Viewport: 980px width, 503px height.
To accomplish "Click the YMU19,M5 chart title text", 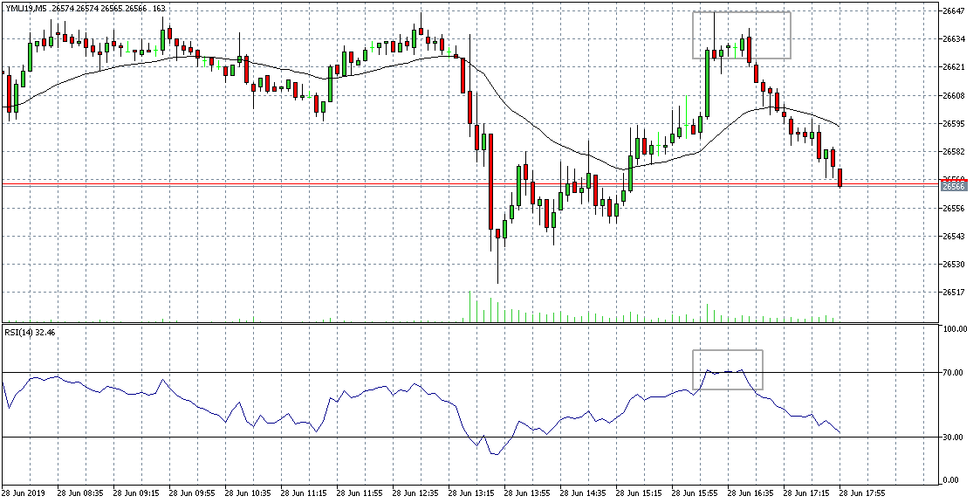I will click(x=25, y=8).
